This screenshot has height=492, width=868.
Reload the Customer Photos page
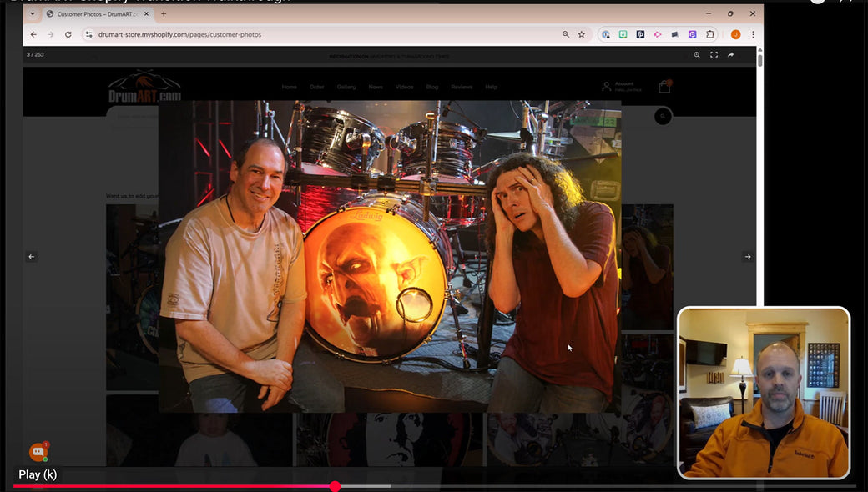pyautogui.click(x=68, y=34)
